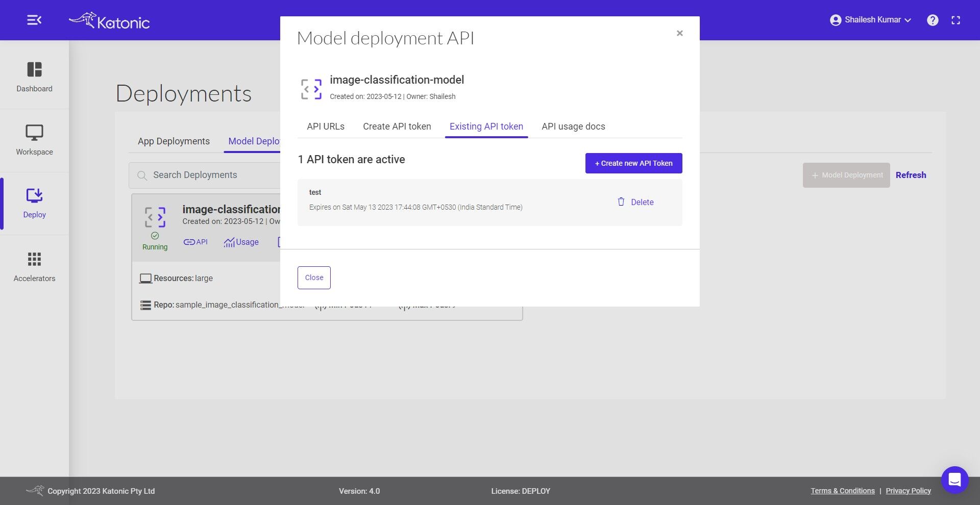Click the Created on 2023-05-12 owner text in dialog
Viewport: 980px width, 505px height.
tap(393, 96)
